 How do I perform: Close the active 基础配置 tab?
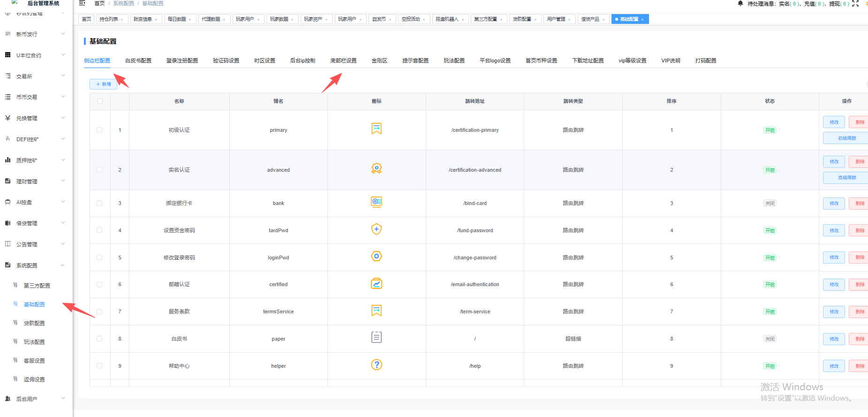coord(642,19)
